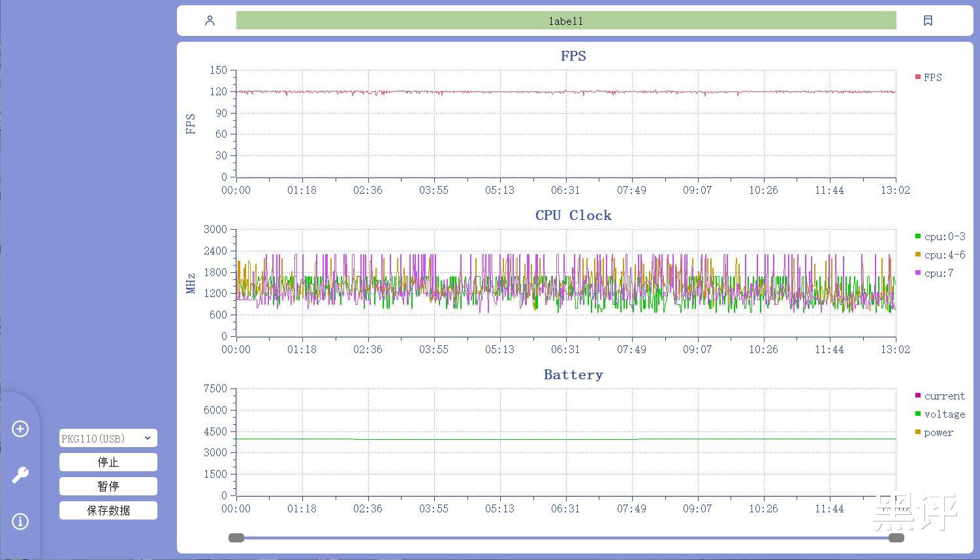
Task: Toggle power legend entry in Battery chart
Action: (x=934, y=432)
